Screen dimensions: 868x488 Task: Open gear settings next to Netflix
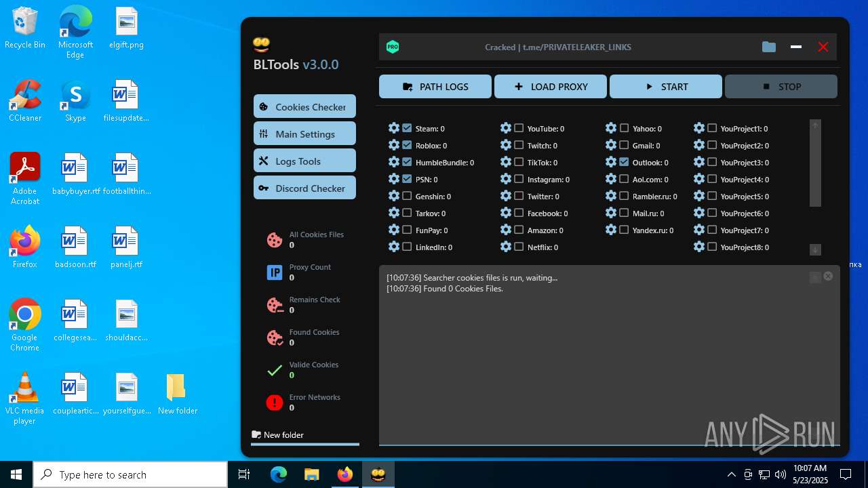(x=506, y=247)
